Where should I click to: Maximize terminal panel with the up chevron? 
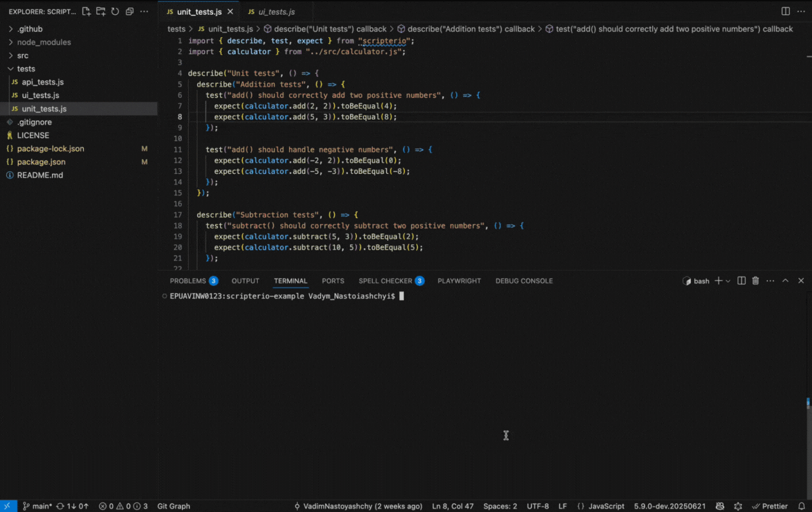tap(786, 281)
